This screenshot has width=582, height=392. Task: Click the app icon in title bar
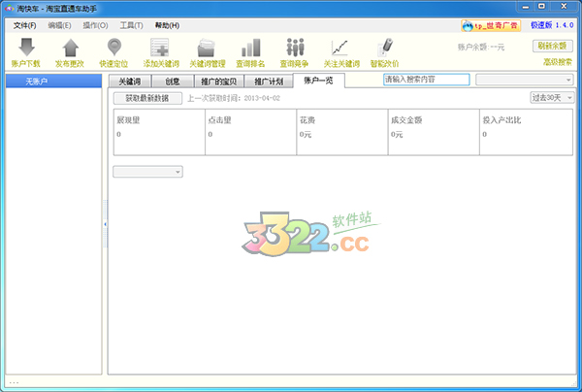click(x=10, y=8)
